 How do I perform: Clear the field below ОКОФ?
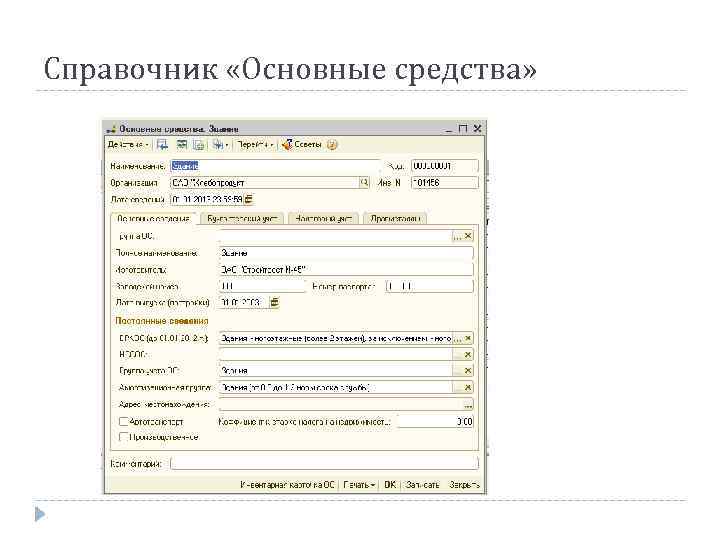[468, 354]
